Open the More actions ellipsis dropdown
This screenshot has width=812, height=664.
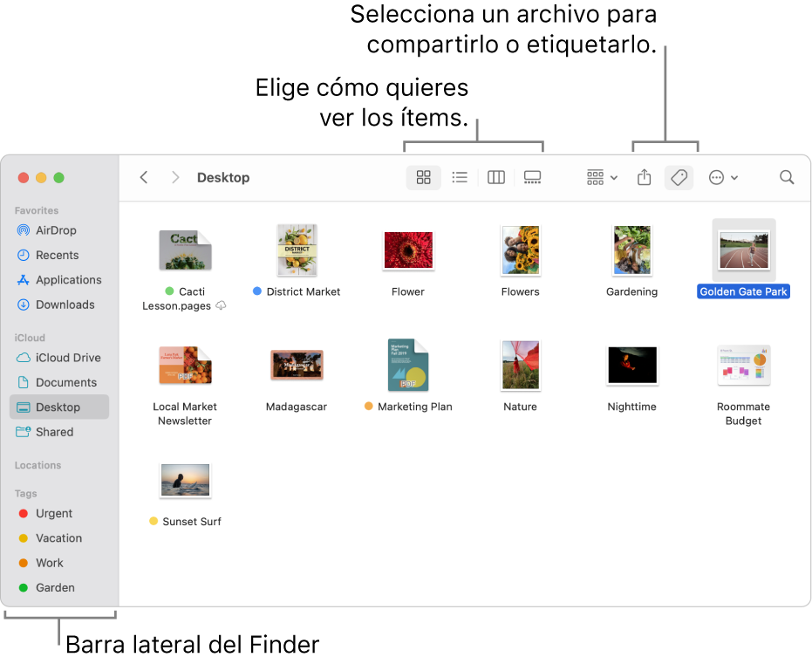[723, 178]
